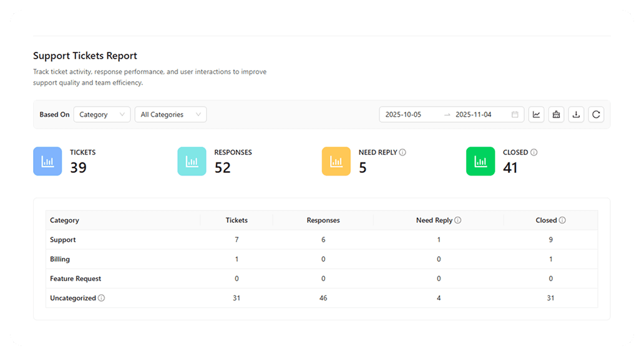Click info icon beside NEED REPLY stat
The height and width of the screenshot is (356, 644).
(402, 152)
